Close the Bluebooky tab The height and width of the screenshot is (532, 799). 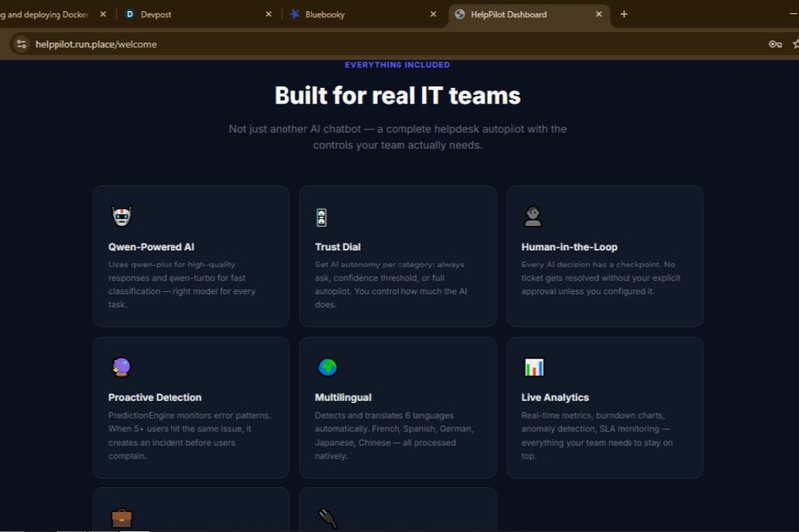(433, 14)
